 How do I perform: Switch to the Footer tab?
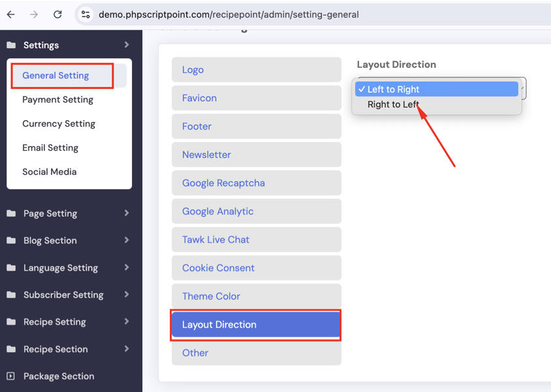[257, 127]
